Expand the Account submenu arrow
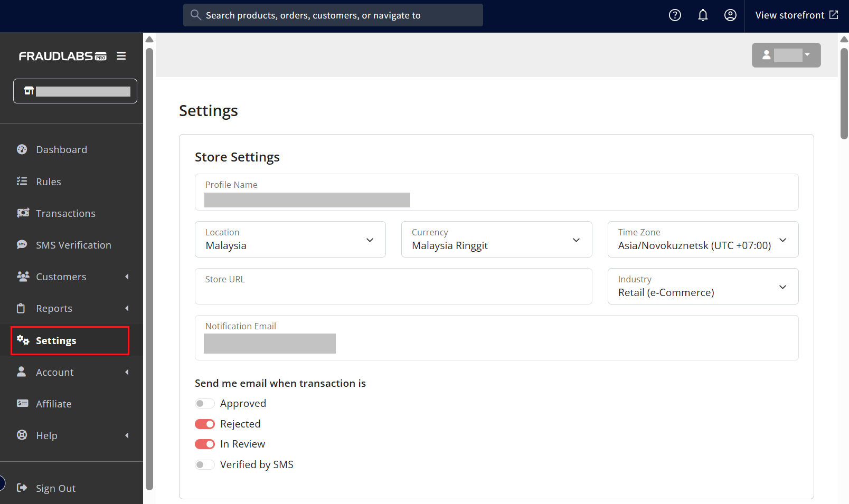This screenshot has height=504, width=849. (127, 372)
